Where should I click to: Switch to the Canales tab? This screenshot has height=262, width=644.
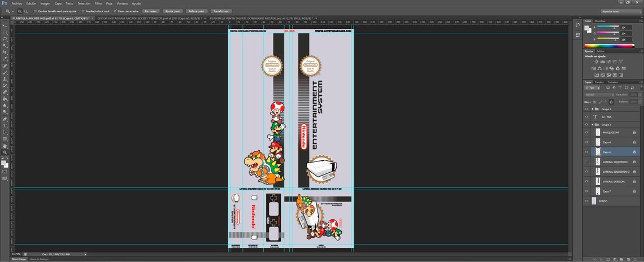point(599,82)
